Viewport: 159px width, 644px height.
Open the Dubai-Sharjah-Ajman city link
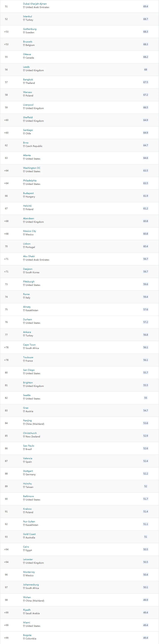coord(35,4)
